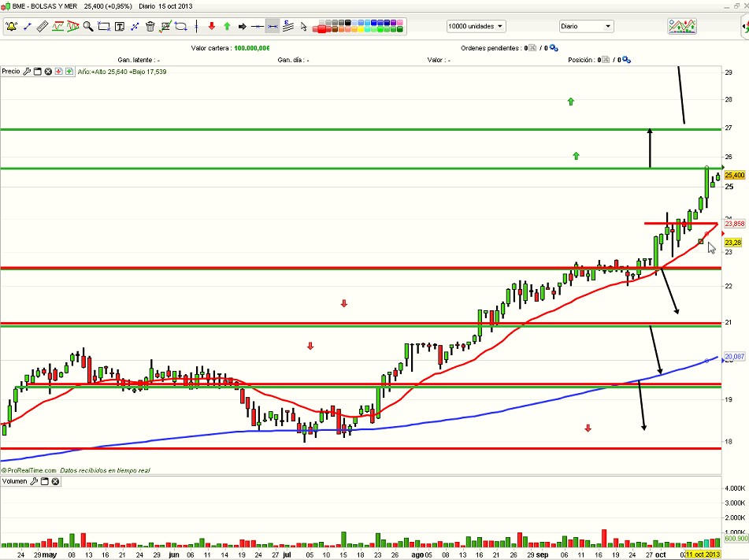Click the Precio panel label
The width and height of the screenshot is (749, 560).
pos(11,71)
